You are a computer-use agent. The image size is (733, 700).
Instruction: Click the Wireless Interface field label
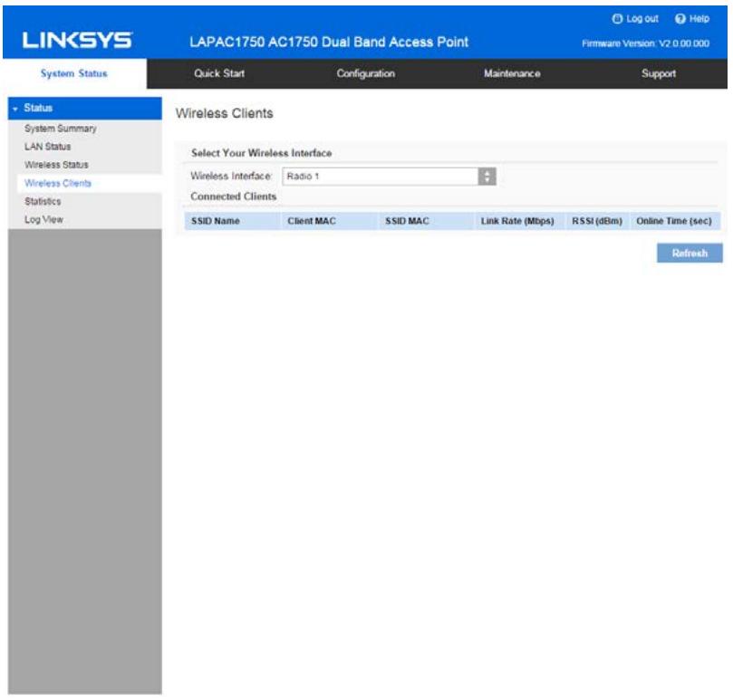(x=231, y=177)
